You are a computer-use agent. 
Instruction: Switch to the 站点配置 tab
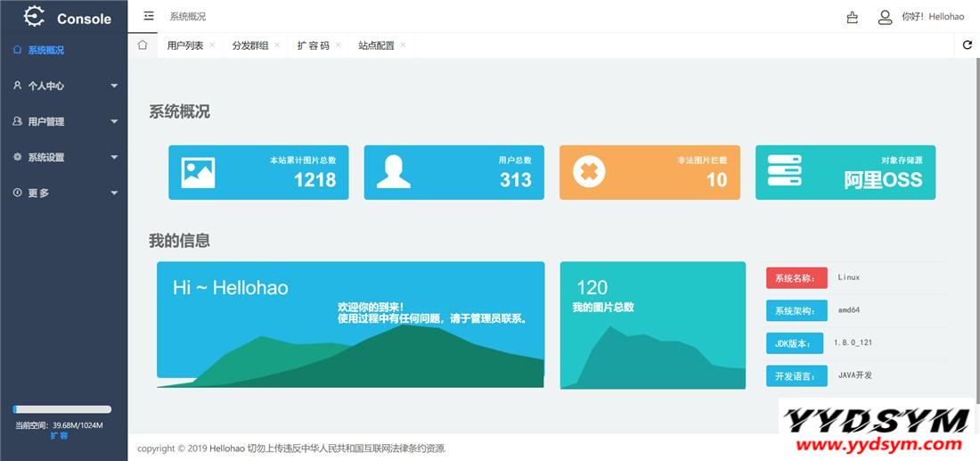[x=376, y=45]
